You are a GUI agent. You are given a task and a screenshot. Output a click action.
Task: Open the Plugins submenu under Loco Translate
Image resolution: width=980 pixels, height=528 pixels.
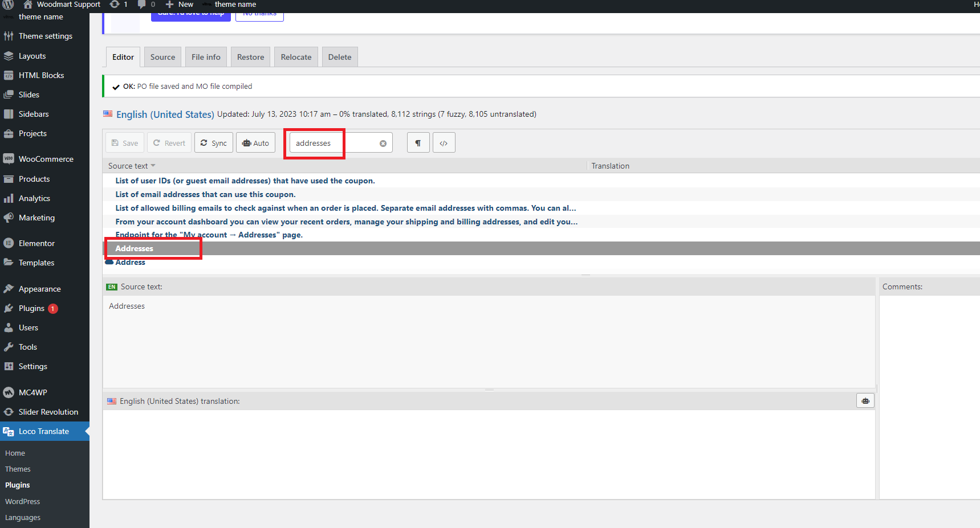pyautogui.click(x=18, y=485)
